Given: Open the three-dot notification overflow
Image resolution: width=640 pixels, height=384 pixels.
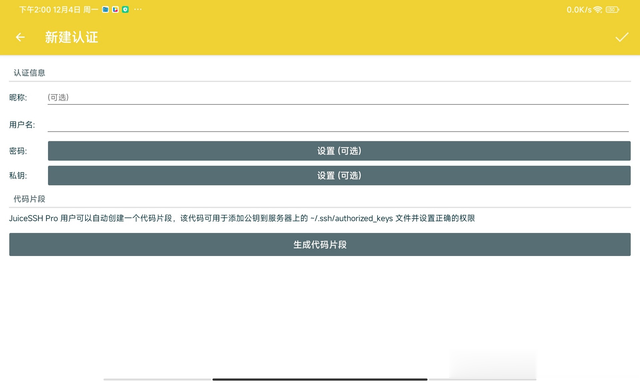Looking at the screenshot, I should tap(138, 9).
